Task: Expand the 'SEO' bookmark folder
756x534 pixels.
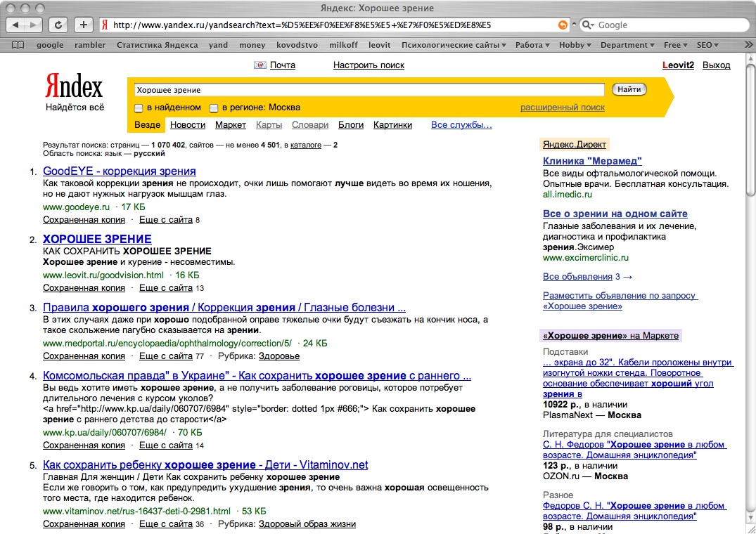Action: click(707, 45)
